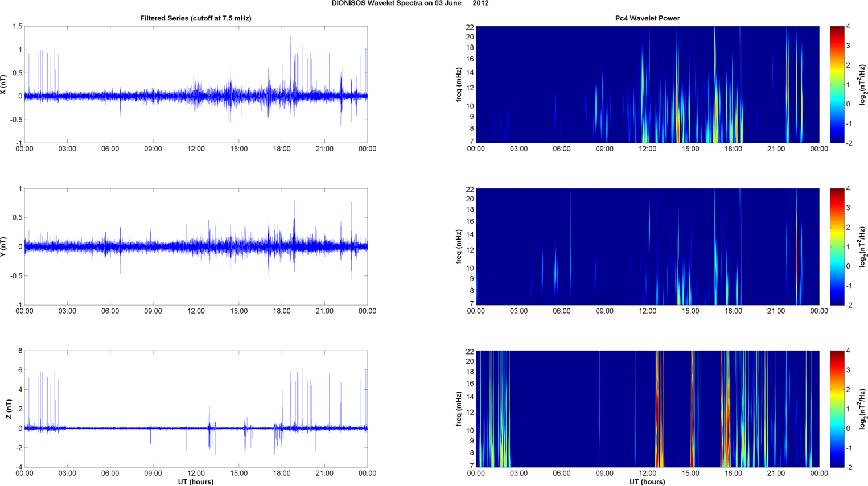Click the freq (mHz) label of bottom spectrogram
This screenshot has width=868, height=486.
[x=459, y=409]
